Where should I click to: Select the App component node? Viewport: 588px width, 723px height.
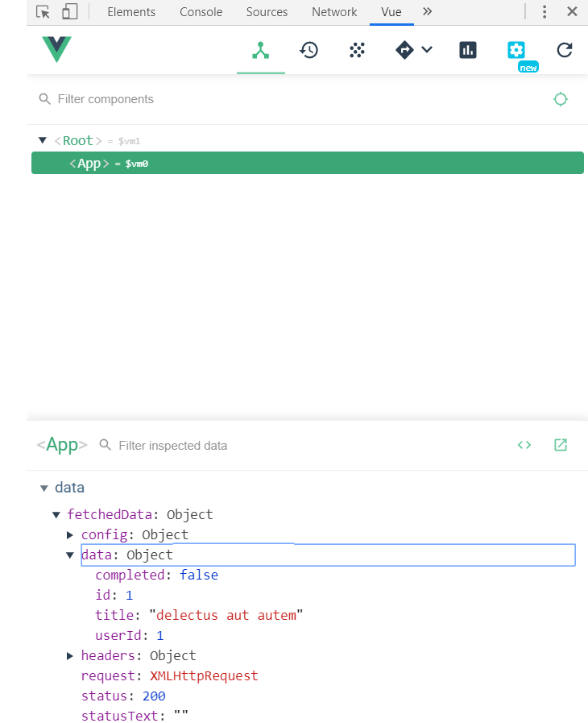[x=89, y=163]
